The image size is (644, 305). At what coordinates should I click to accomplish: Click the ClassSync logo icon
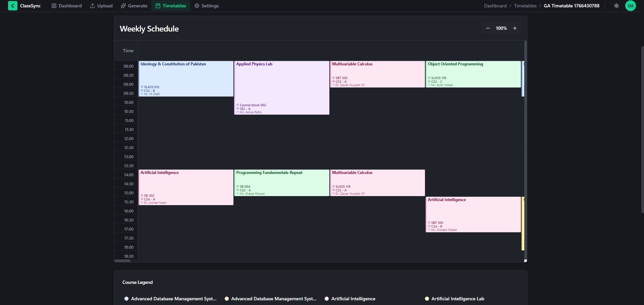click(13, 6)
